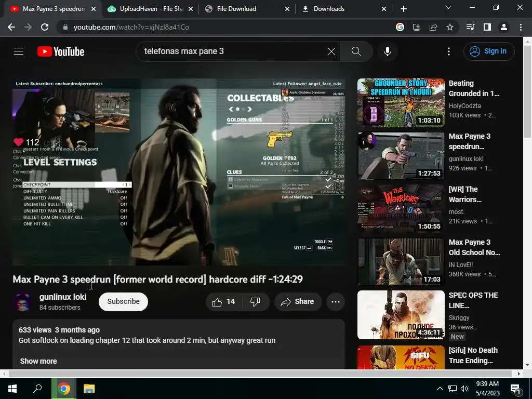Open the notification center icon
Viewport: 532px width, 399px height.
click(x=515, y=389)
